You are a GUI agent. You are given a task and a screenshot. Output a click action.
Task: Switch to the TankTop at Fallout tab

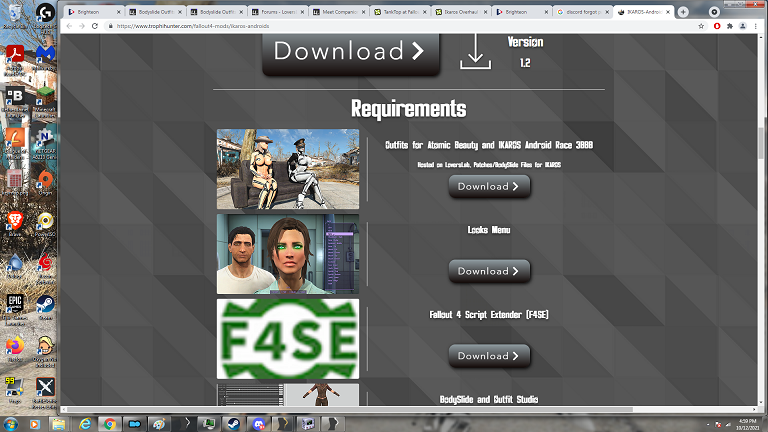click(x=400, y=12)
